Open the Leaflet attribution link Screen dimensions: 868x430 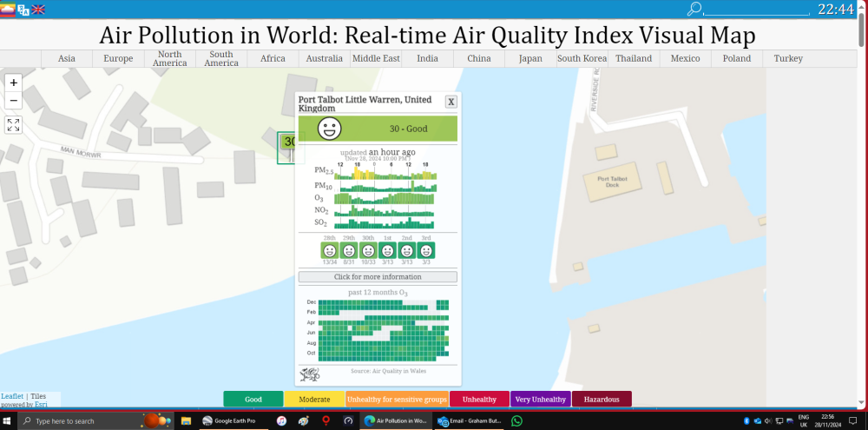(x=12, y=396)
